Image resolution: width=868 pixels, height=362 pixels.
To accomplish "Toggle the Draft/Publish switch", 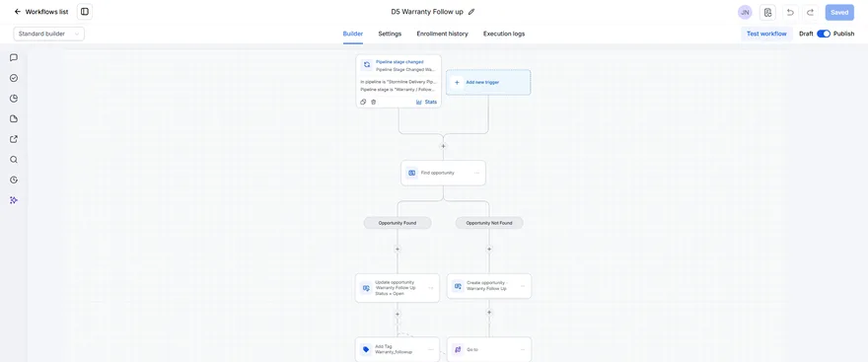I will click(824, 34).
